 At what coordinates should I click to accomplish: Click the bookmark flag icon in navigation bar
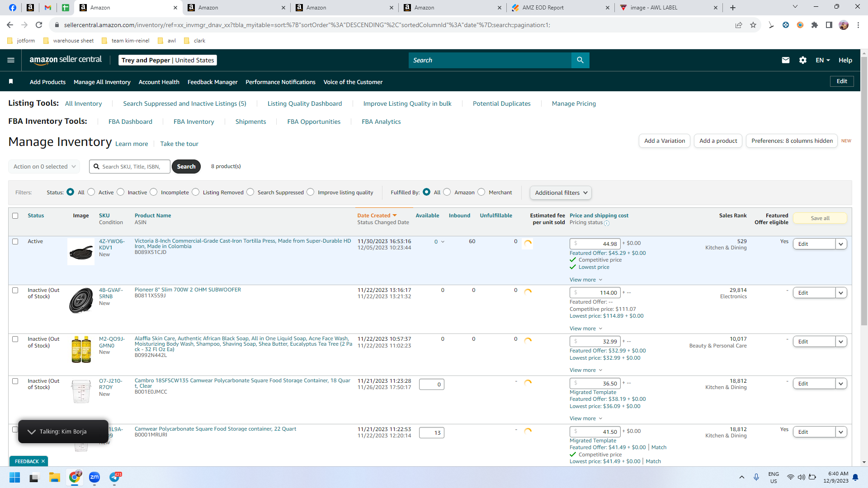(x=11, y=82)
